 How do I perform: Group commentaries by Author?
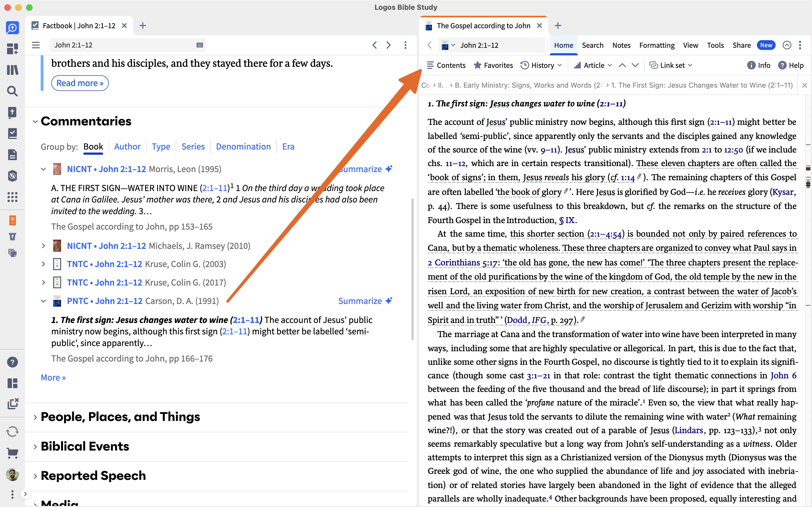(x=127, y=147)
